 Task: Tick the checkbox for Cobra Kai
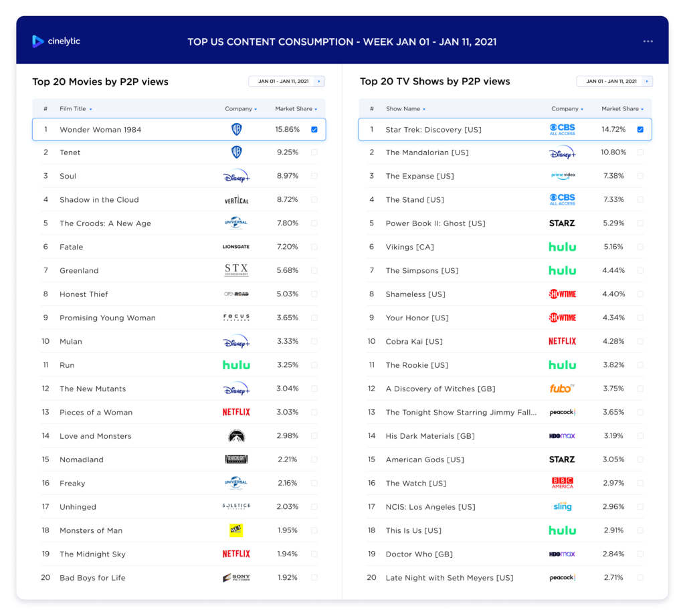coord(640,341)
